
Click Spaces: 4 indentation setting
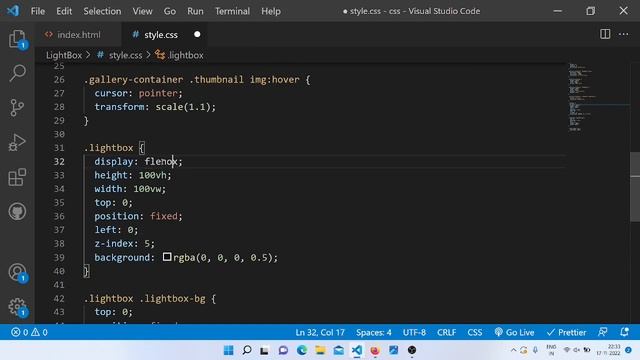pyautogui.click(x=373, y=332)
